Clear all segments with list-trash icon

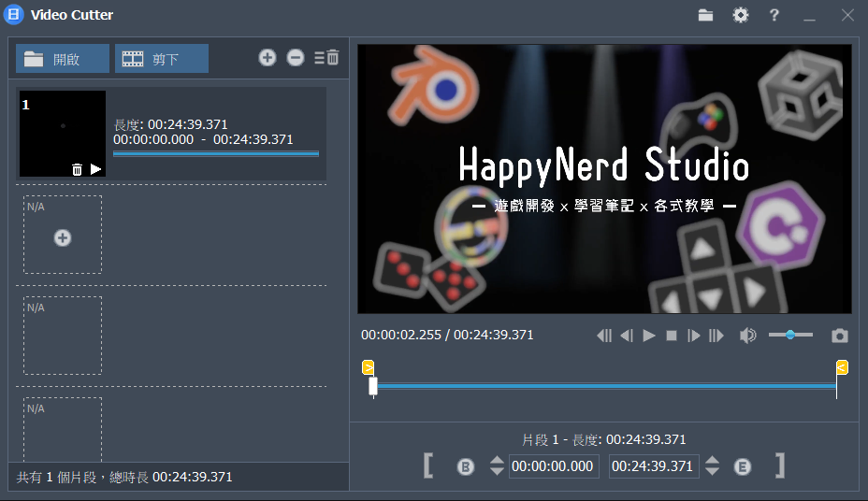[x=326, y=58]
